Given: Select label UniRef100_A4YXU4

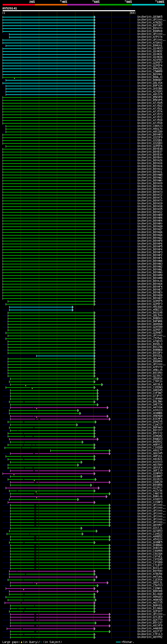Looking at the screenshot, I should point(150,407).
